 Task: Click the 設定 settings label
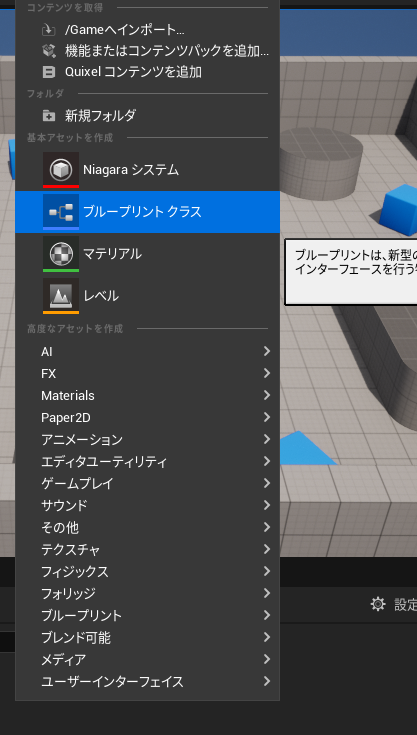pyautogui.click(x=405, y=605)
